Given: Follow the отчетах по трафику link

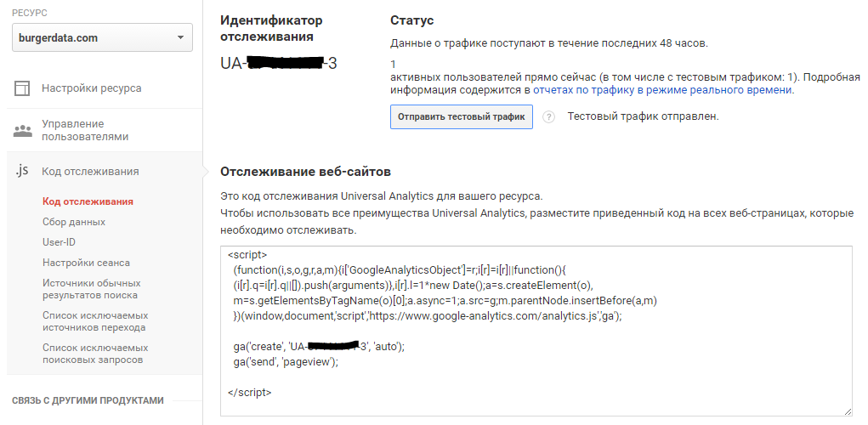Looking at the screenshot, I should 580,89.
